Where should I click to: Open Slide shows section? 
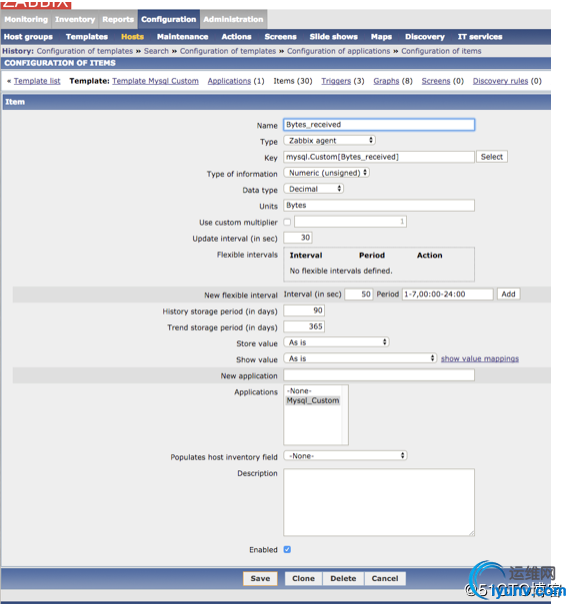pyautogui.click(x=333, y=37)
